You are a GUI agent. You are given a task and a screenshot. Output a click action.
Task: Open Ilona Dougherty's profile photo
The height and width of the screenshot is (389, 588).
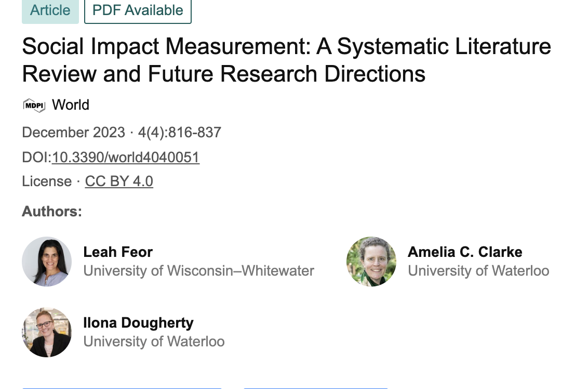[x=47, y=332]
